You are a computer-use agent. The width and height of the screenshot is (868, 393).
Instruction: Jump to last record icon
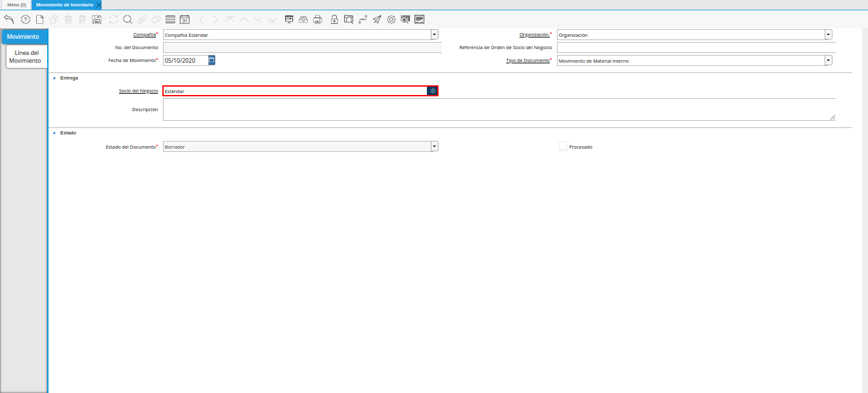272,19
